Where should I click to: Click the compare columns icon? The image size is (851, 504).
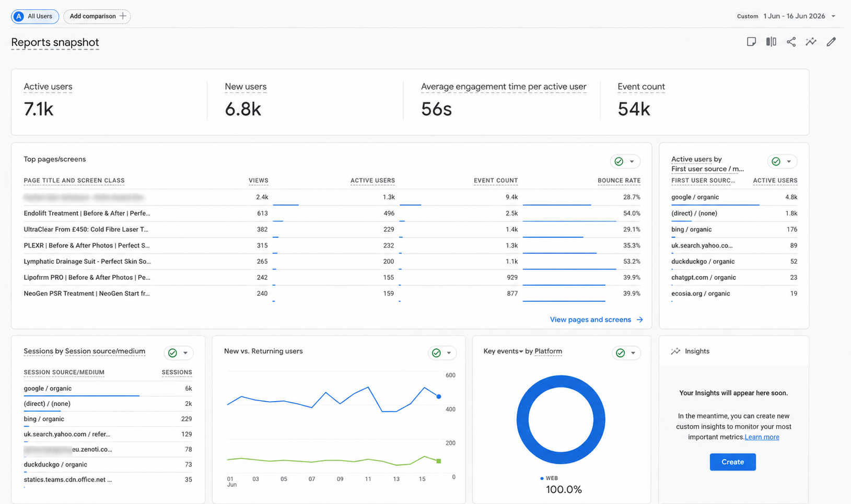[x=771, y=42]
